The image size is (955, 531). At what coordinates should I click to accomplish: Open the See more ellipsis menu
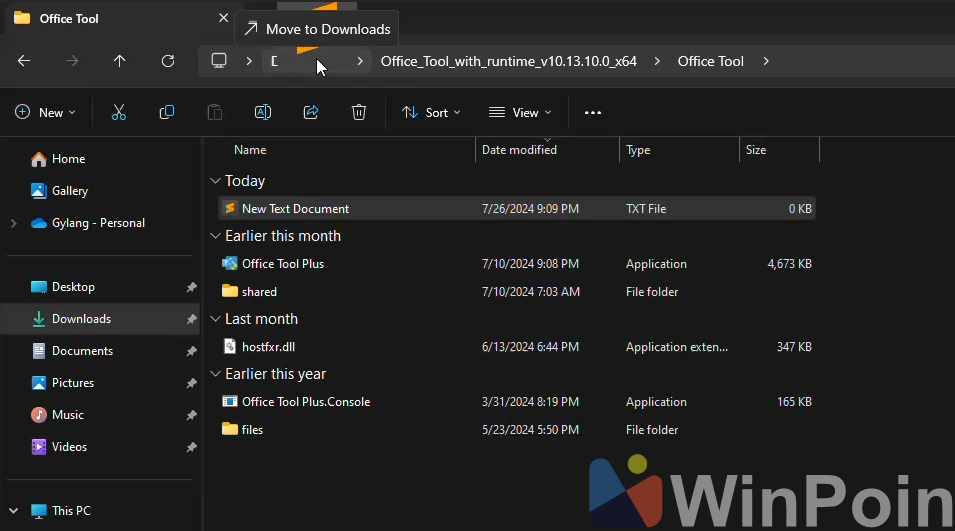(593, 113)
